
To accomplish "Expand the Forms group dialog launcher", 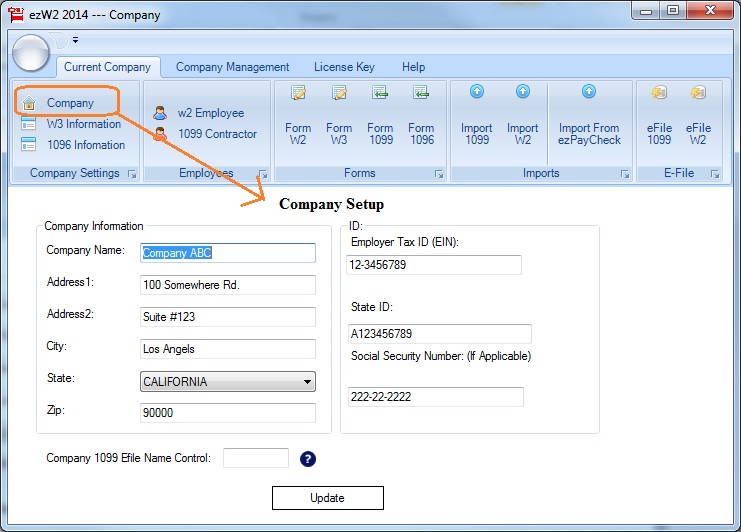I will 438,174.
